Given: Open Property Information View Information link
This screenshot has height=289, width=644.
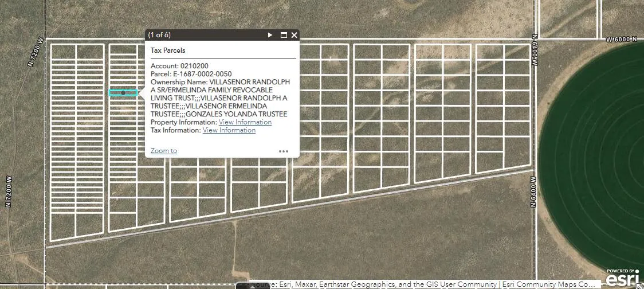Looking at the screenshot, I should coord(245,122).
